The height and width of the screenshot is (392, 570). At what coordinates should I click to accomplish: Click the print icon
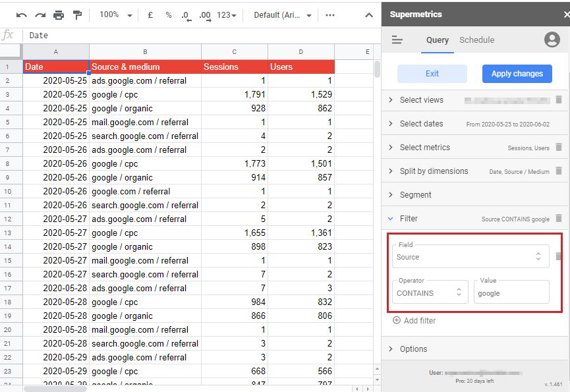tap(59, 15)
